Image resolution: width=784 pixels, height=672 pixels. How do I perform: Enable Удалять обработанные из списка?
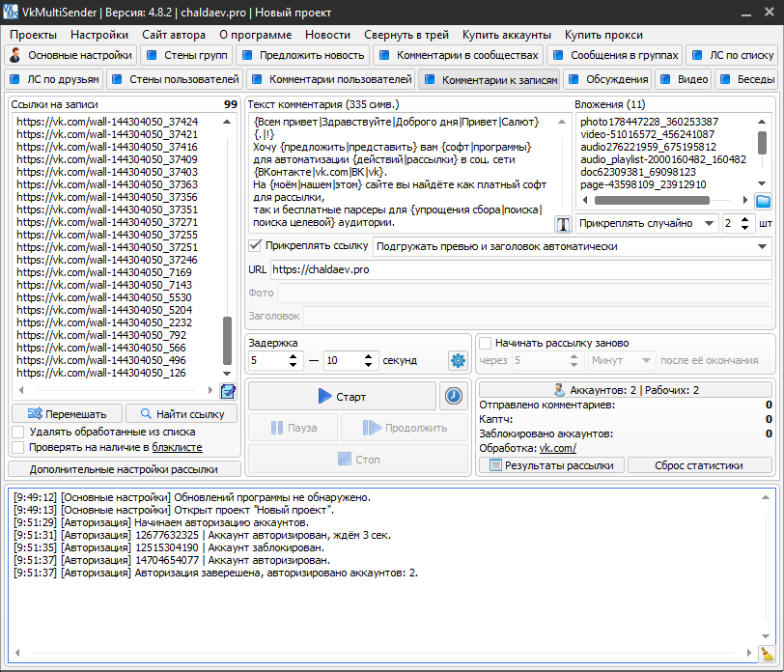pyautogui.click(x=18, y=432)
